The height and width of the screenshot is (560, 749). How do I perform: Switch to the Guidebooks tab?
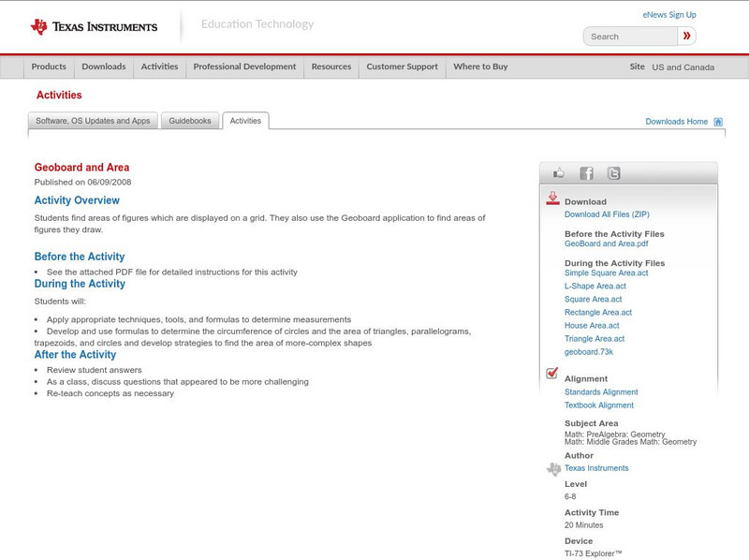[190, 121]
